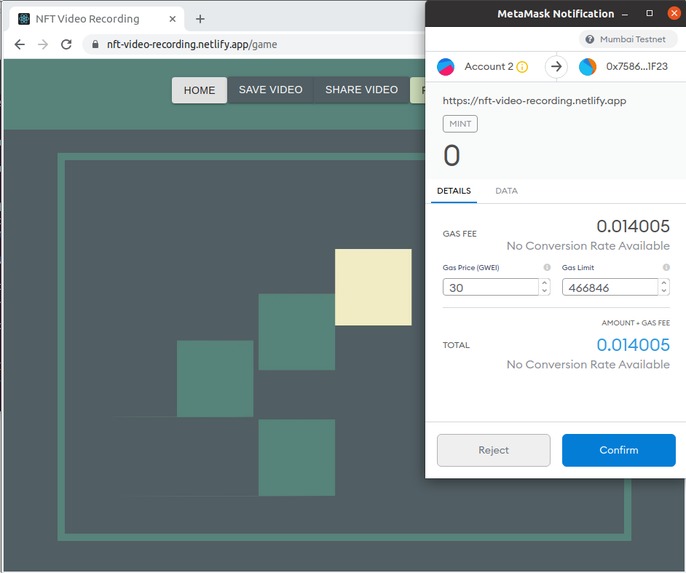Click the SHARE VIDEO button

[361, 90]
